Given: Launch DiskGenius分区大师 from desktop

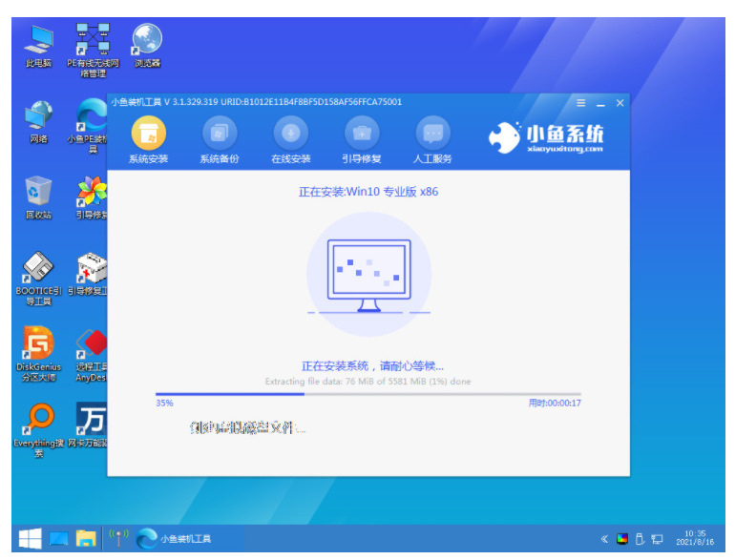Looking at the screenshot, I should [38, 354].
